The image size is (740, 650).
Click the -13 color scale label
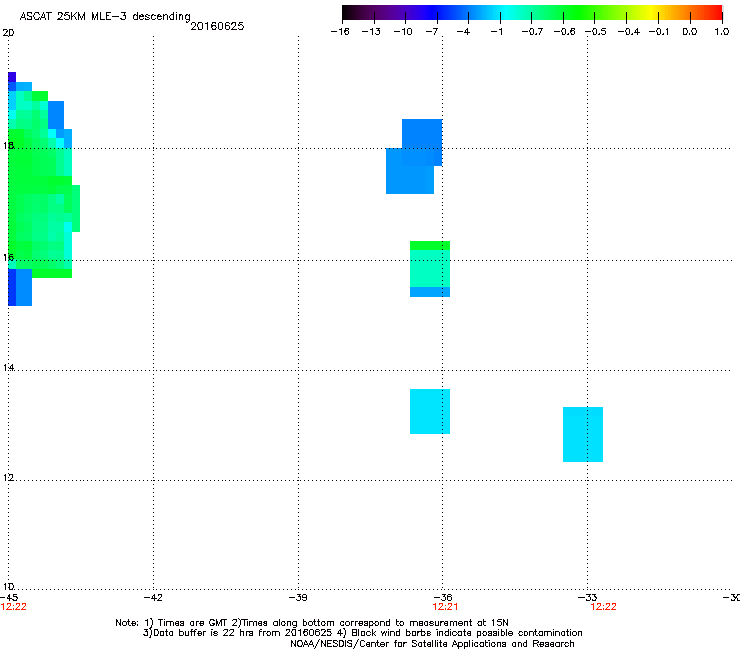(x=371, y=32)
